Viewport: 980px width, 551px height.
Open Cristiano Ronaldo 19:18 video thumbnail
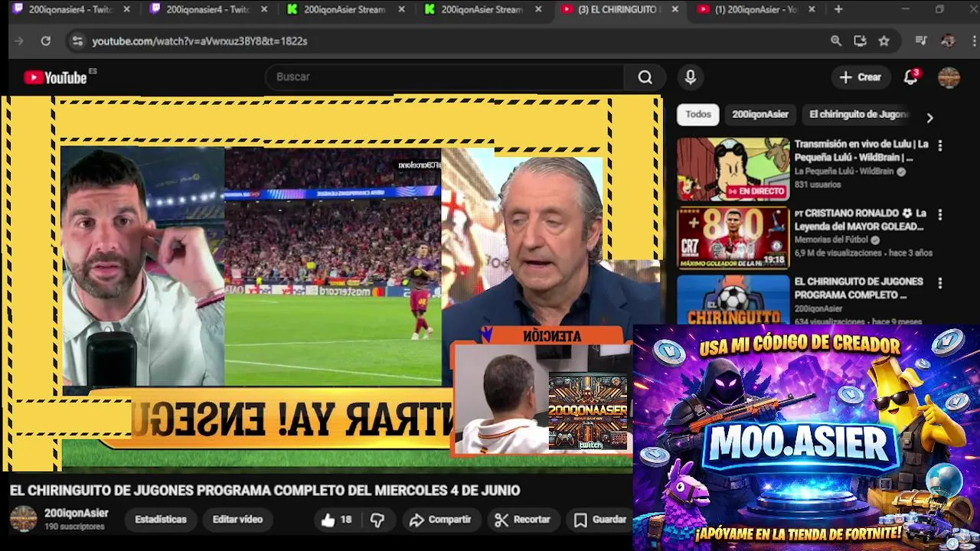[733, 238]
